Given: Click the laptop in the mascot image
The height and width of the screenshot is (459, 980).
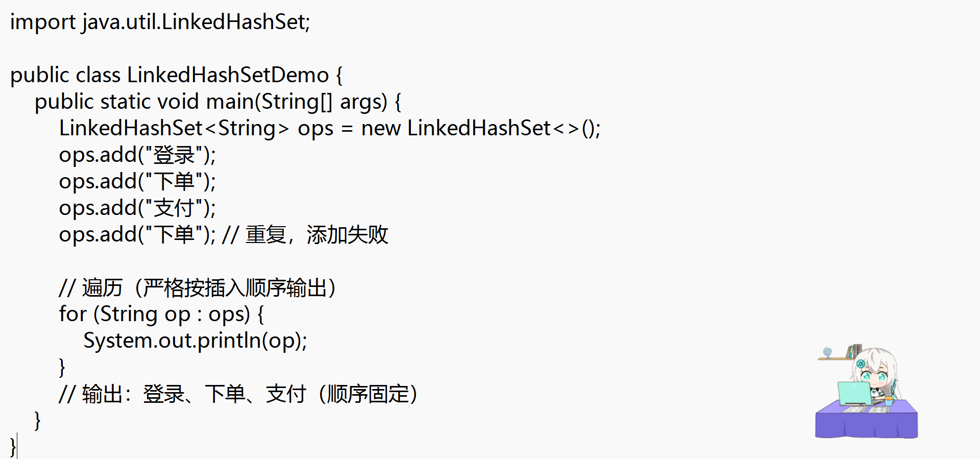Looking at the screenshot, I should (855, 393).
